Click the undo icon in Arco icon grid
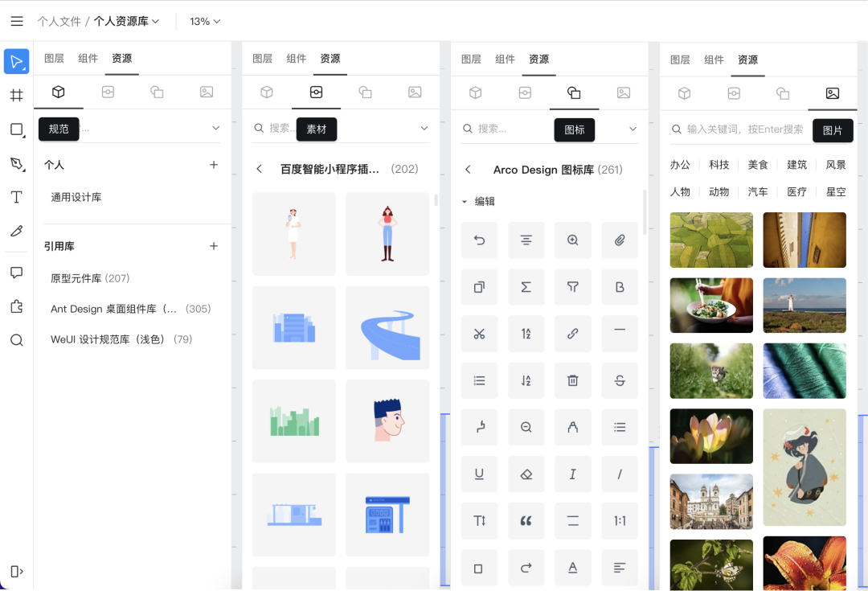The image size is (868, 591). coord(479,240)
